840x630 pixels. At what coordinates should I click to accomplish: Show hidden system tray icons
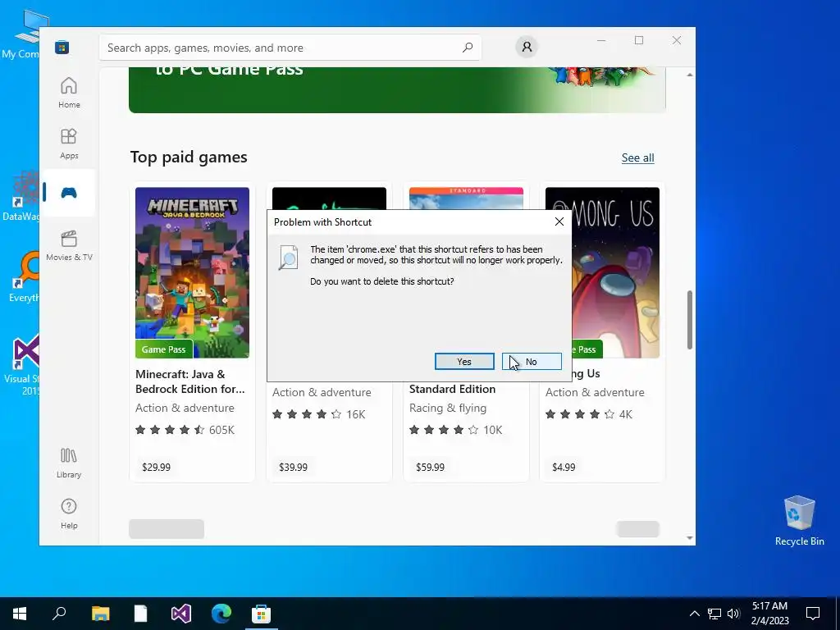coord(694,614)
